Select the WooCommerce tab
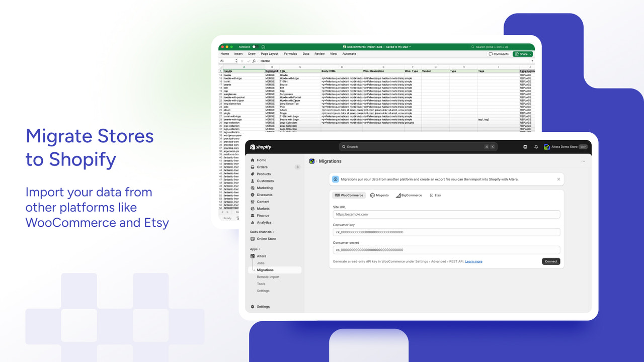Viewport: 644px width, 362px height. coord(349,195)
